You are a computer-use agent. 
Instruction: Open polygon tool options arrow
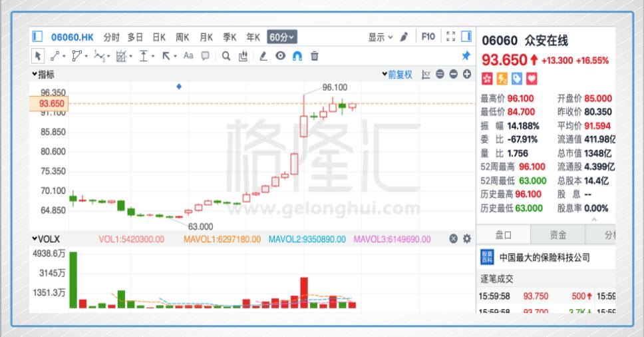point(86,57)
